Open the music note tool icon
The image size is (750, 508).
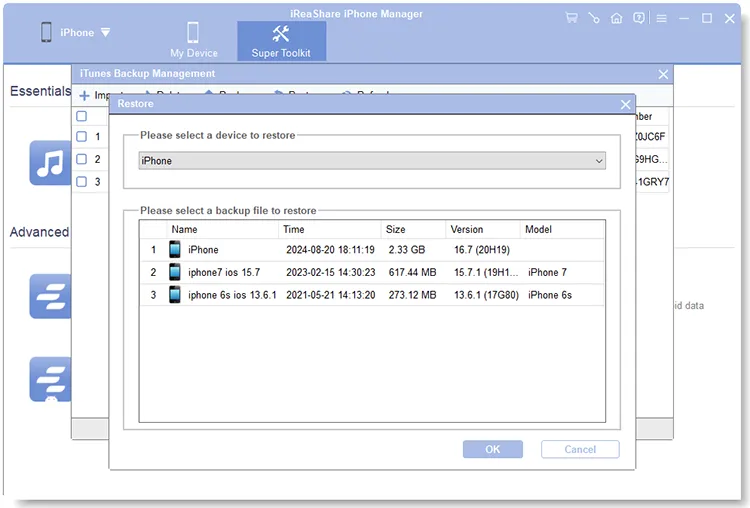[x=50, y=163]
